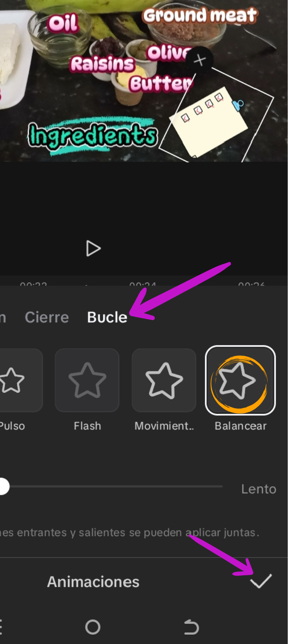Tap the play button under the preview
Screen dimensions: 288x644
tap(93, 249)
